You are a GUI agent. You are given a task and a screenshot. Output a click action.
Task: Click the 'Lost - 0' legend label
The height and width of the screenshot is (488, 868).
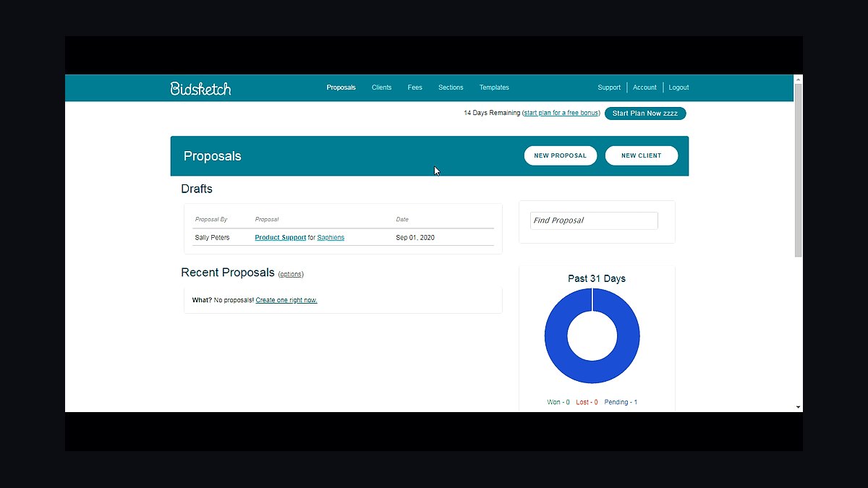(587, 402)
